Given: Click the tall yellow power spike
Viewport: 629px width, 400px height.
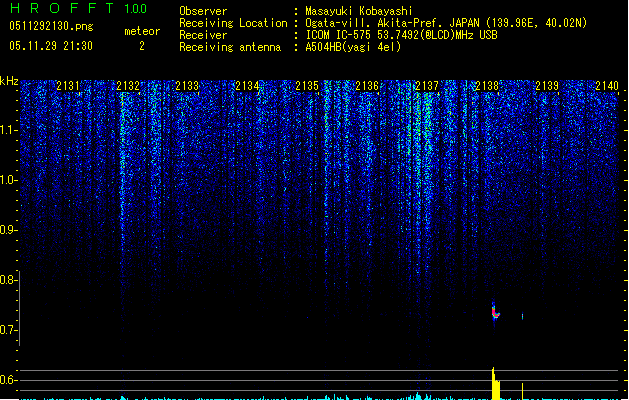Looking at the screenshot, I should click(496, 384).
